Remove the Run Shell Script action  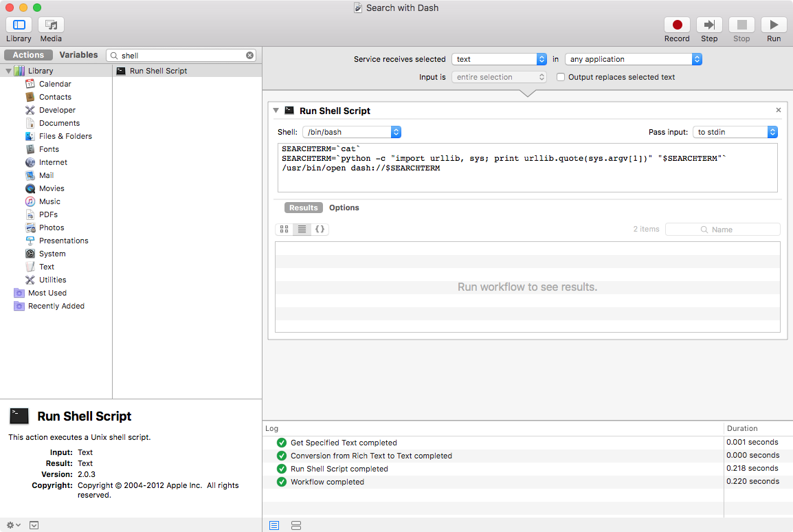779,110
